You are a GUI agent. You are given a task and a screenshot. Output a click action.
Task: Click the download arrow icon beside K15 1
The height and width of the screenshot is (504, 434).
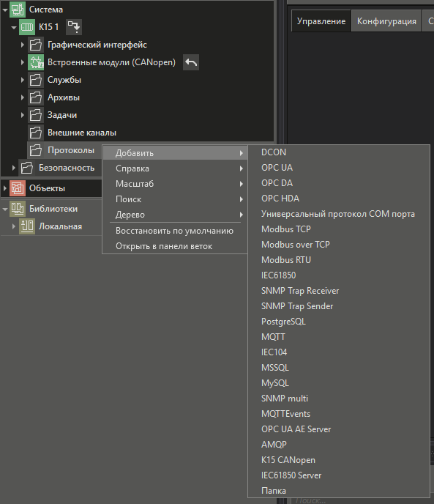(74, 27)
